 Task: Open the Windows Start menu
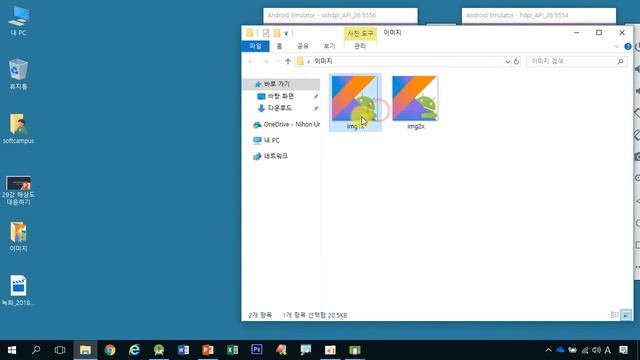tap(12, 350)
